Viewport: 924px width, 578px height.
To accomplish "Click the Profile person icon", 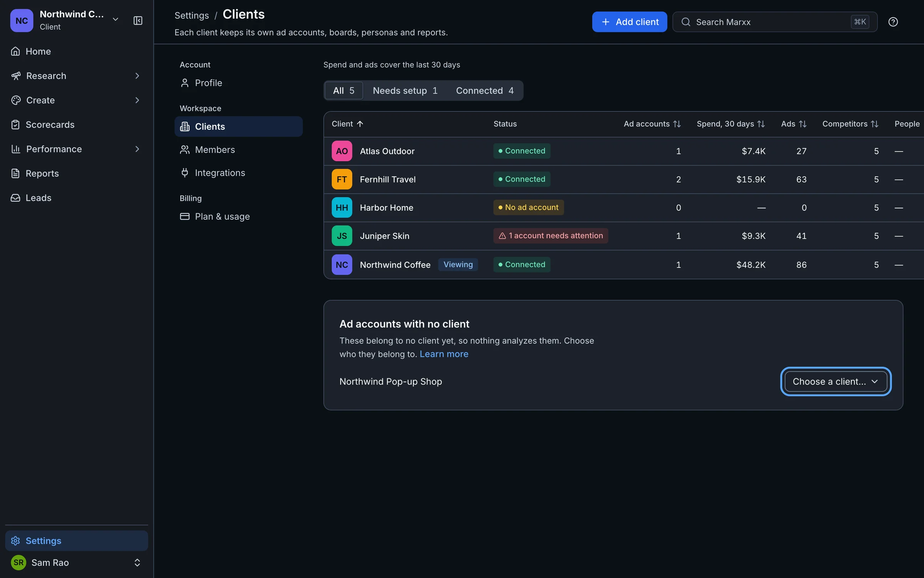I will coord(185,83).
